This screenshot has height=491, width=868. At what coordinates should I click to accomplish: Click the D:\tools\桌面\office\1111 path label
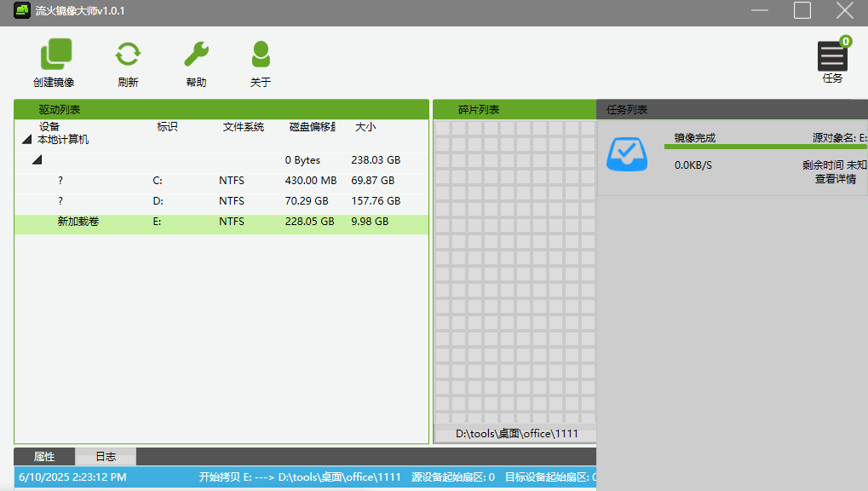[x=516, y=433]
